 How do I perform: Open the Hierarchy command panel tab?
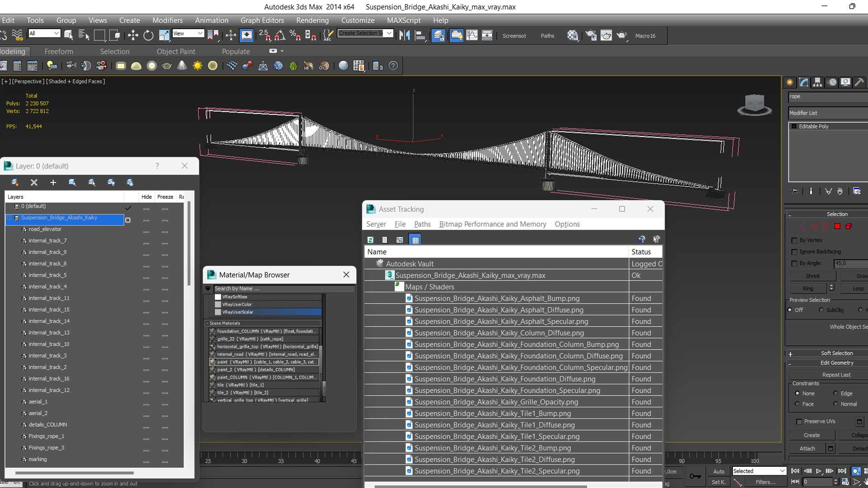click(x=817, y=82)
